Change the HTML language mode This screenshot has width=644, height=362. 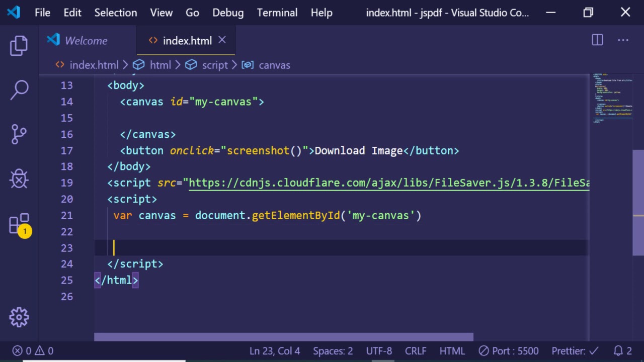[452, 351]
